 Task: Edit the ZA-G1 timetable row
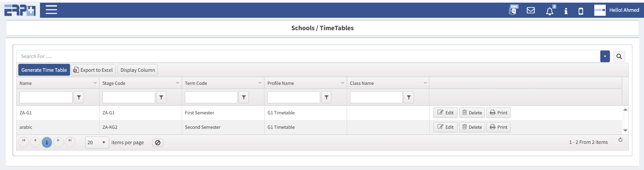[x=445, y=113]
